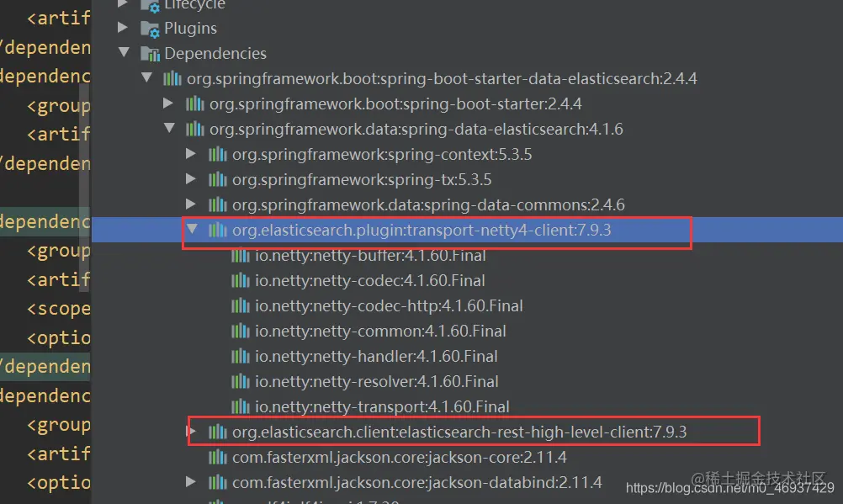Select org.springframework:spring-context:5.3.5 text
This screenshot has height=504, width=843.
[x=382, y=154]
